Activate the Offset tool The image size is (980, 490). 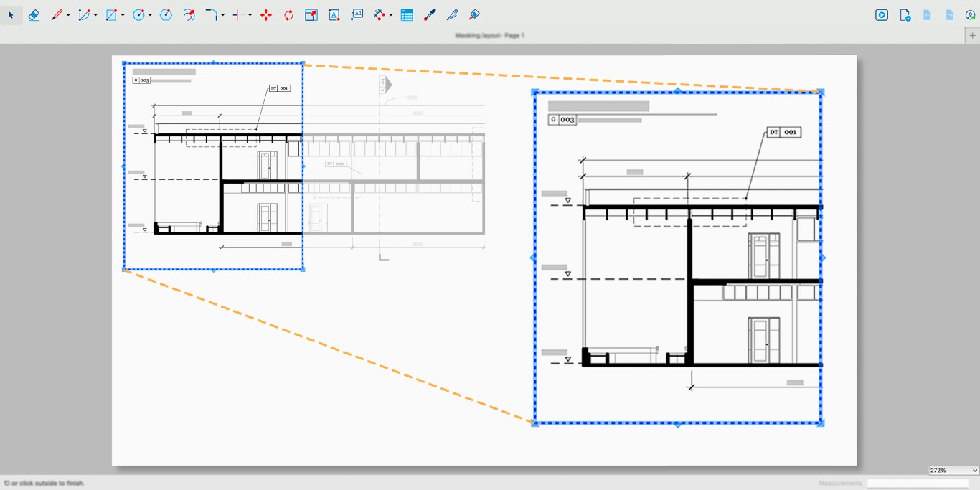[x=189, y=15]
